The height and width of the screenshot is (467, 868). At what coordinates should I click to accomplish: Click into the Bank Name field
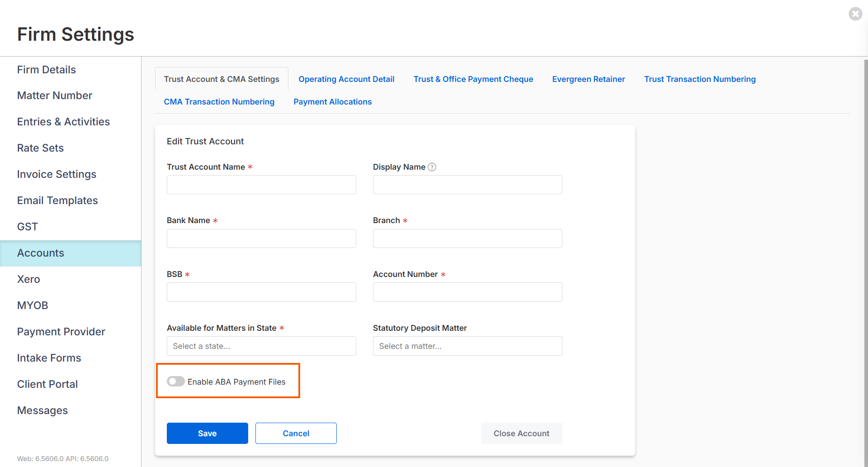[x=261, y=238]
